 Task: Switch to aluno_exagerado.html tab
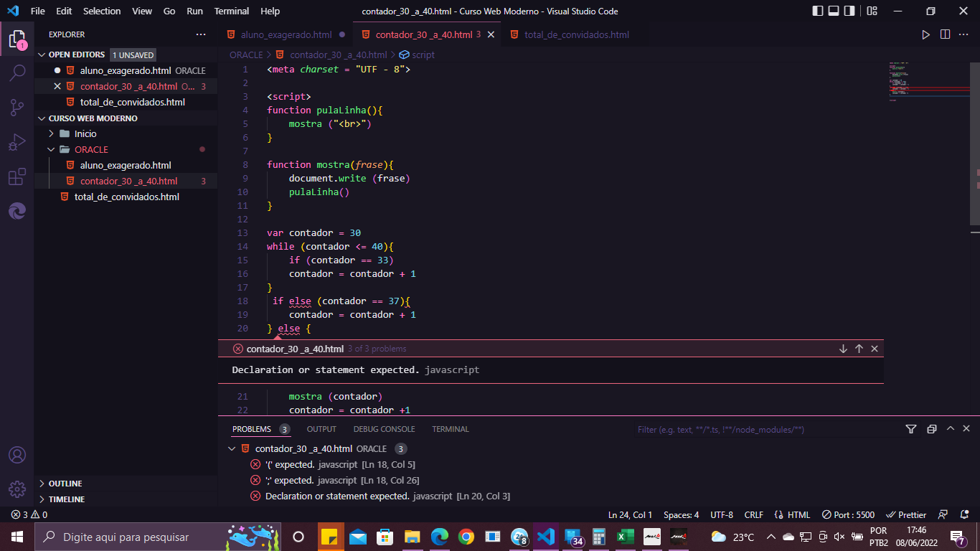[x=286, y=34]
